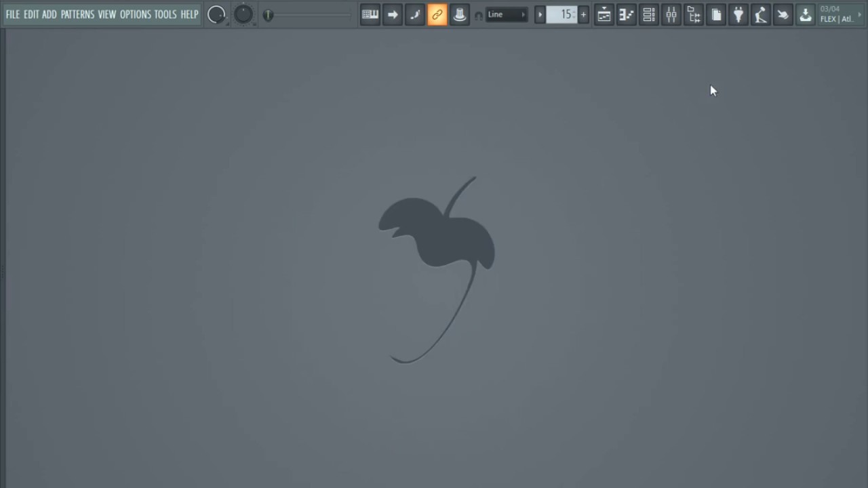
Task: Toggle the step-edit arrow icon
Action: [x=393, y=14]
